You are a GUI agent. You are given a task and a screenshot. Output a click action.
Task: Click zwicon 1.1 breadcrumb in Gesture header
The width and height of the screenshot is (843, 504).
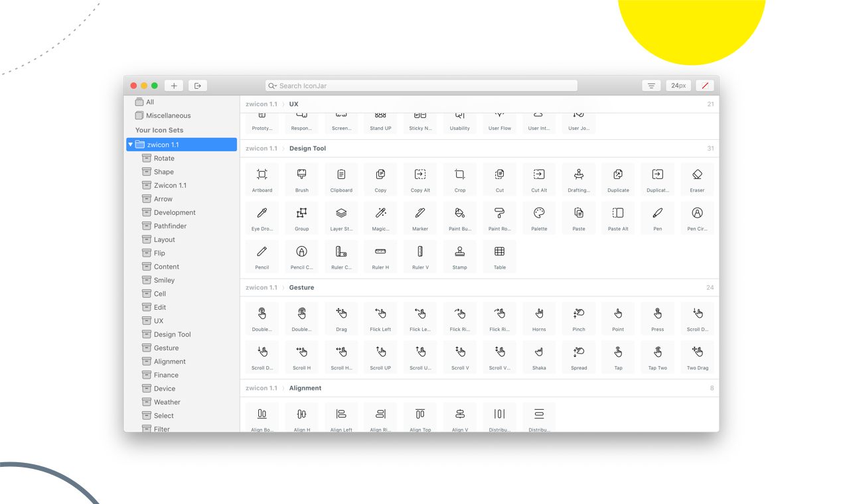point(262,287)
